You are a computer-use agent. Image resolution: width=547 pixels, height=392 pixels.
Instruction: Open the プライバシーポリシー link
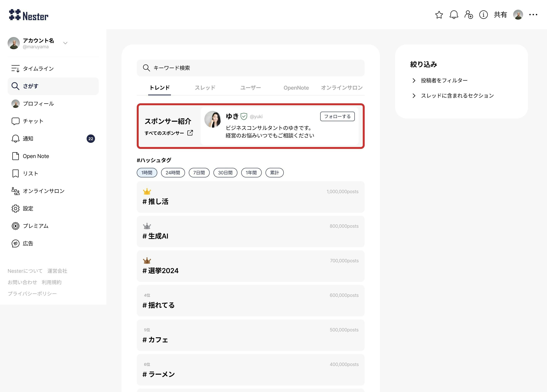(x=32, y=294)
